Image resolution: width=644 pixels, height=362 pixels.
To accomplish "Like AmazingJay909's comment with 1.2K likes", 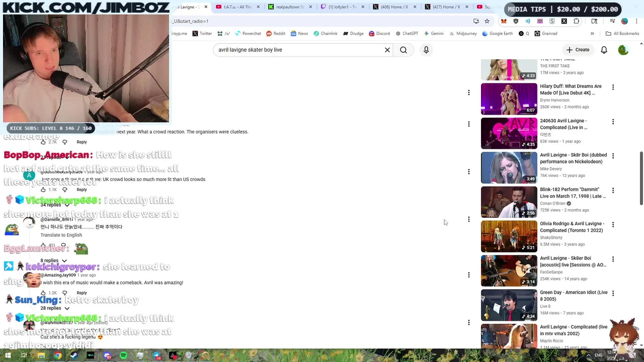I will click(43, 293).
